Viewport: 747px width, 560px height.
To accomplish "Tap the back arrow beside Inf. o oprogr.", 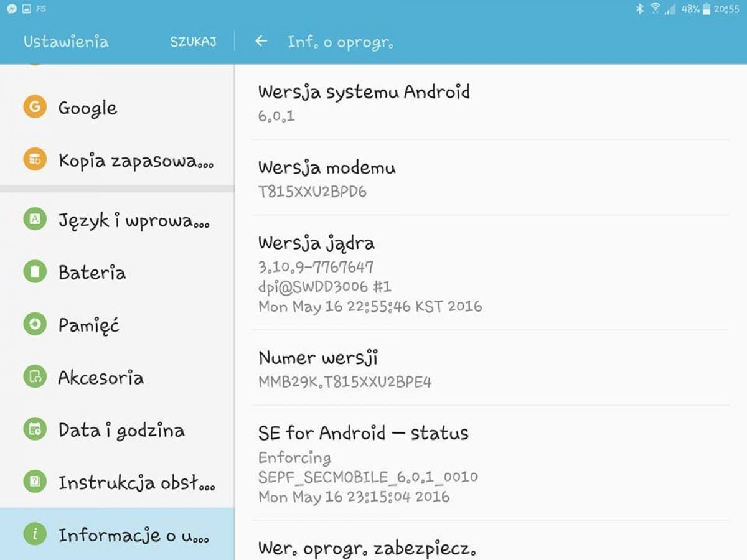I will coord(261,41).
